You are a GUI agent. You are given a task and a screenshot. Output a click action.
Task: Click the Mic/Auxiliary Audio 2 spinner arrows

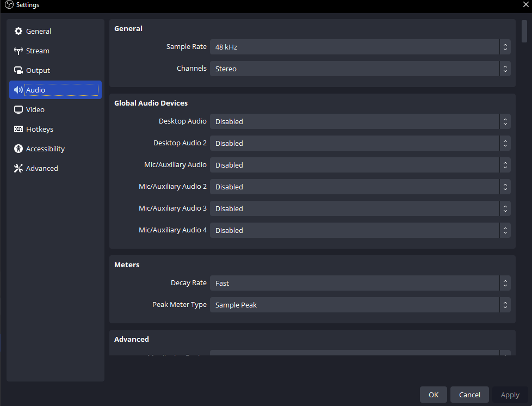pyautogui.click(x=505, y=187)
